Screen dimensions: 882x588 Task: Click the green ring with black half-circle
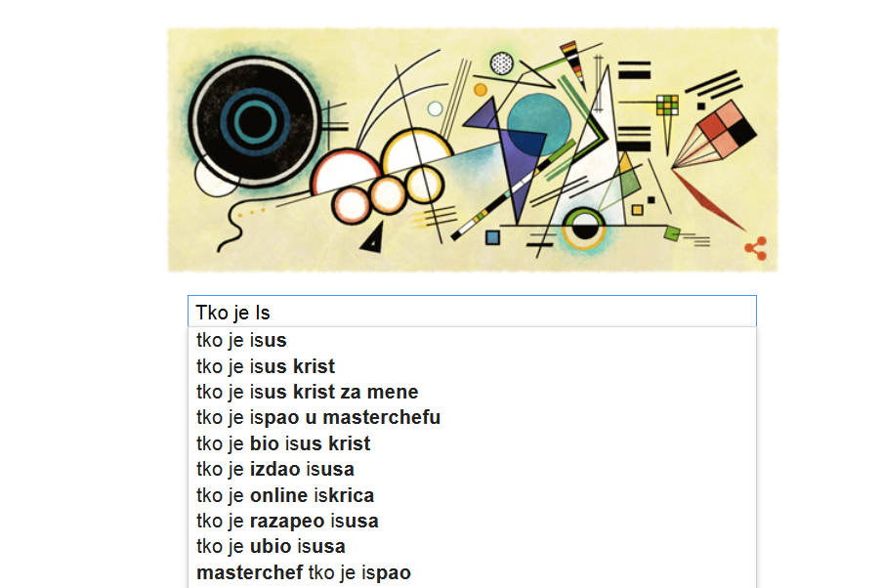coord(586,228)
